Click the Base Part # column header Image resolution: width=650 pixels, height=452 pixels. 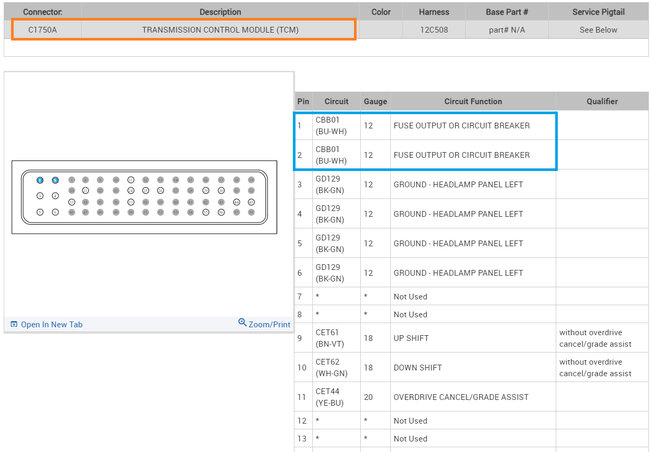click(507, 12)
